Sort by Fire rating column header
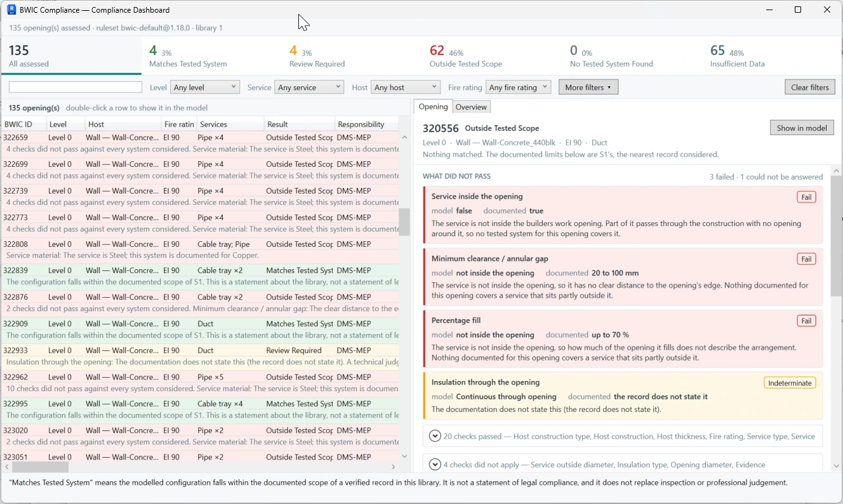 (179, 124)
